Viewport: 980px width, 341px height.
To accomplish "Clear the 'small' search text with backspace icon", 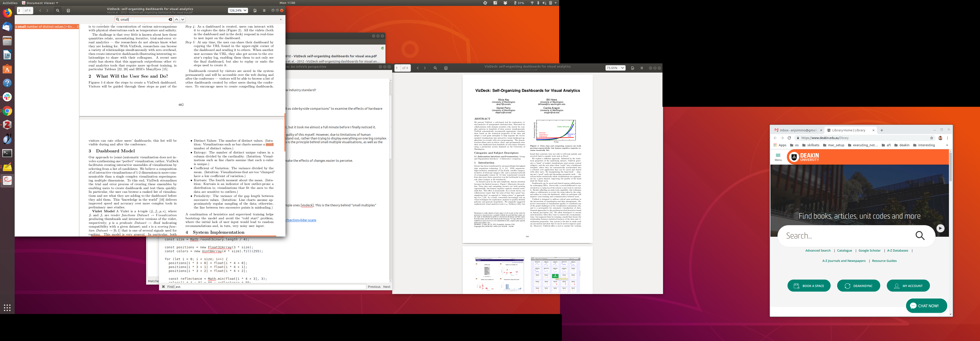I will (x=170, y=19).
